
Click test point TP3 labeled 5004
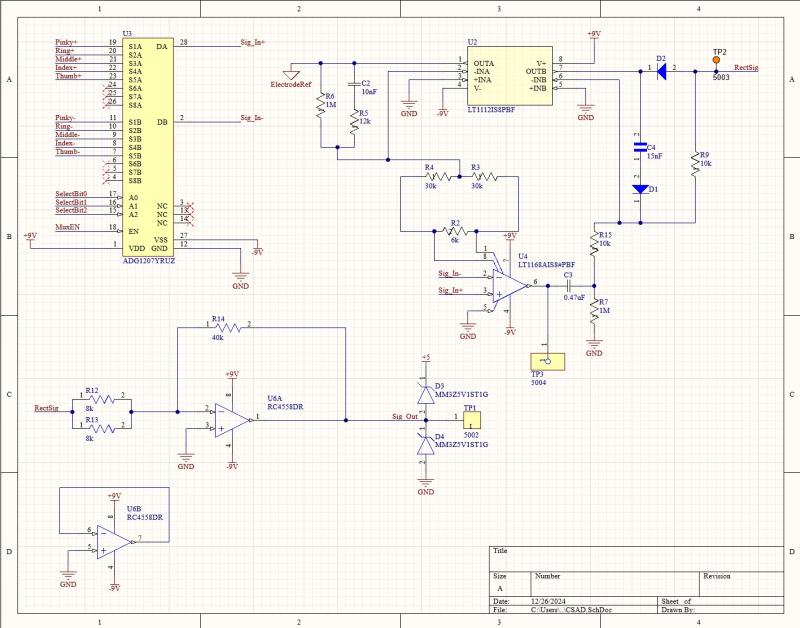point(547,361)
